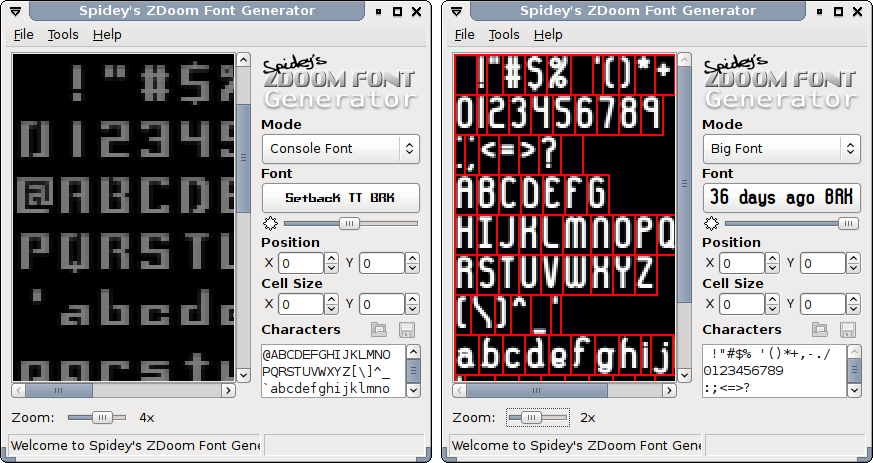Click Position X field in left window
This screenshot has width=873, height=463.
tap(301, 263)
